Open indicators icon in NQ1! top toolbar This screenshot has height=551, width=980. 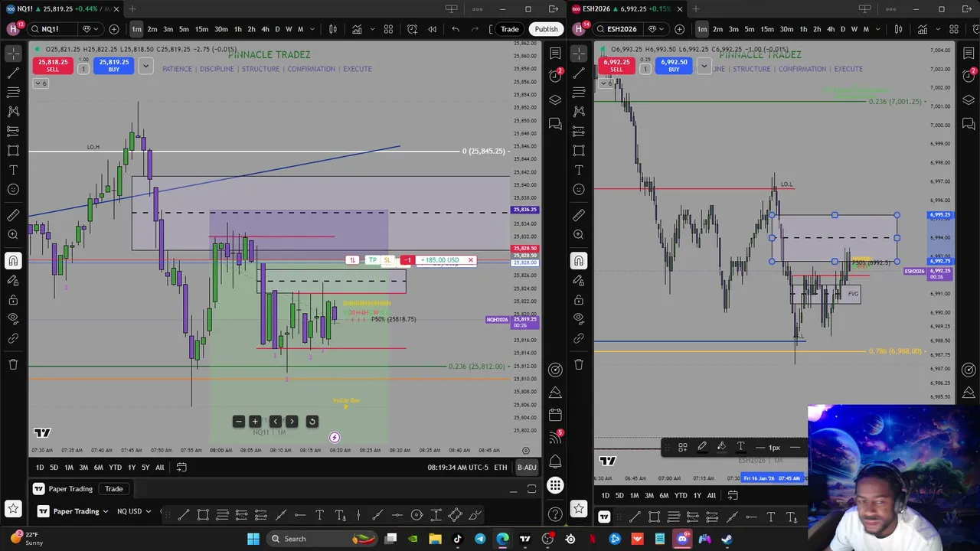point(357,29)
